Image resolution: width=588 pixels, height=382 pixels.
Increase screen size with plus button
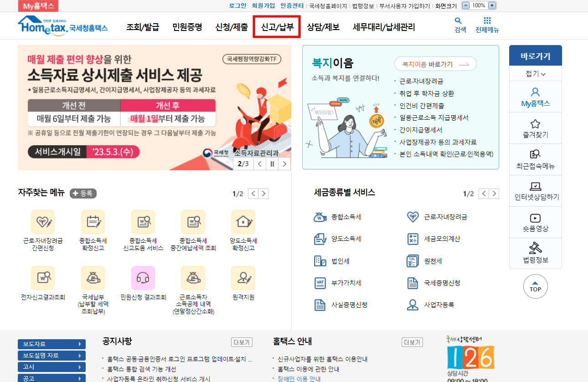coord(492,5)
